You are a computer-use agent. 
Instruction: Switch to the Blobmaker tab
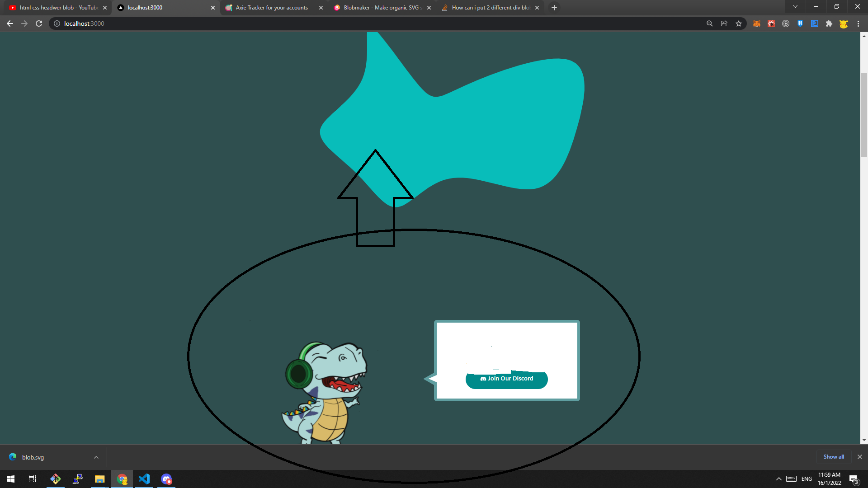tap(382, 8)
